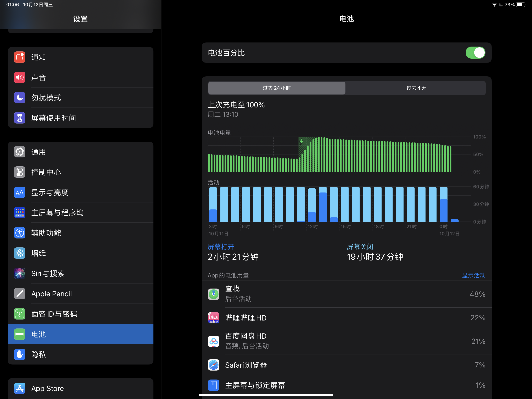Open Control Center (控制中心) icon
Viewport: 532px width, 399px height.
click(x=19, y=172)
